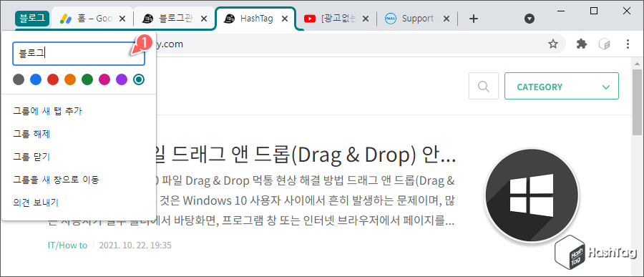Select 그룹에 새 탭 추가 menu item
The height and width of the screenshot is (277, 644).
tap(79, 111)
